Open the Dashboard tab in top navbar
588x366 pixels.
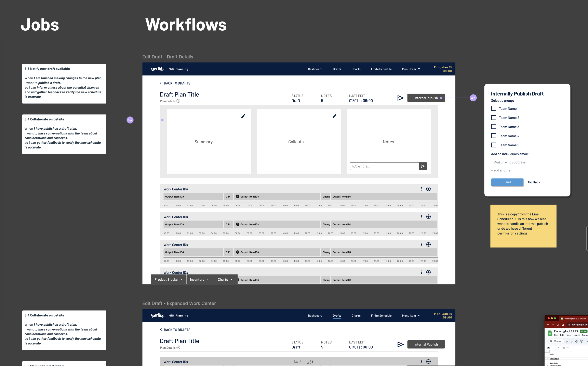click(x=315, y=69)
